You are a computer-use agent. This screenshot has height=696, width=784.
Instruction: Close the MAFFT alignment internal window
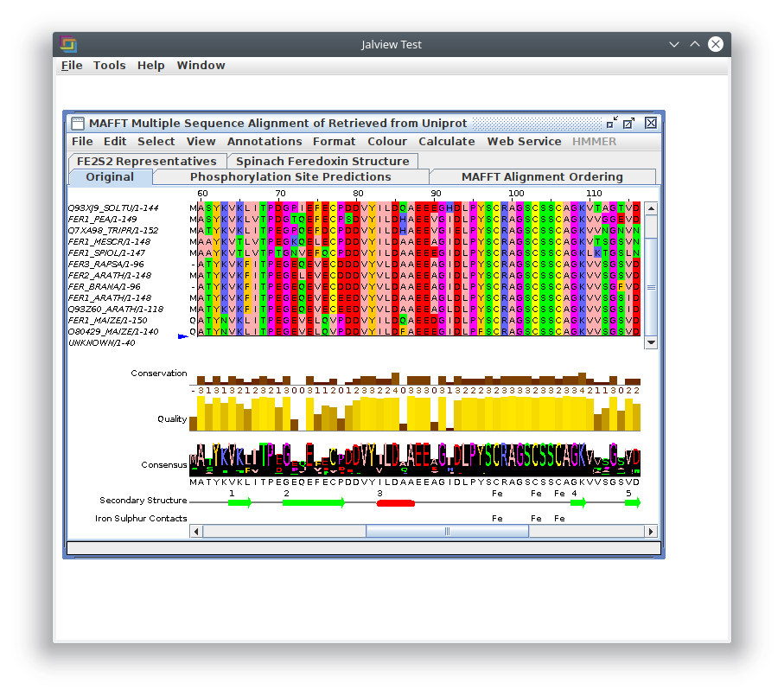pyautogui.click(x=651, y=123)
